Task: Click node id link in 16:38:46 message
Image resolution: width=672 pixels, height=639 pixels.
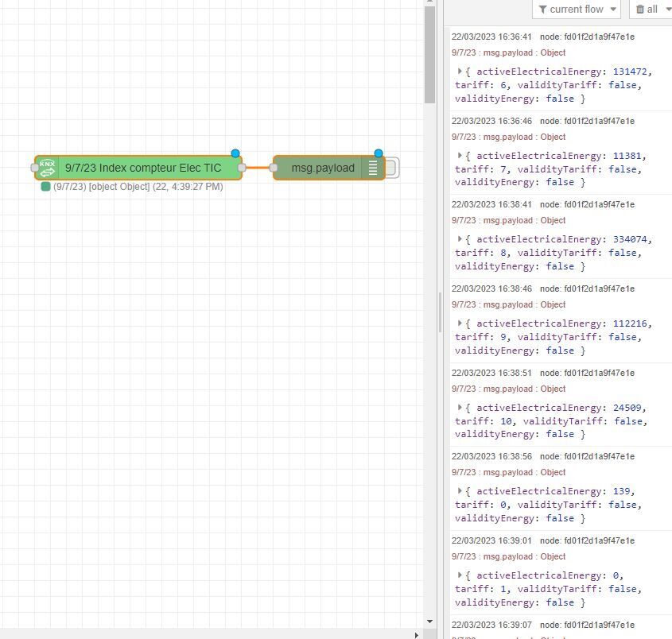Action: [587, 289]
